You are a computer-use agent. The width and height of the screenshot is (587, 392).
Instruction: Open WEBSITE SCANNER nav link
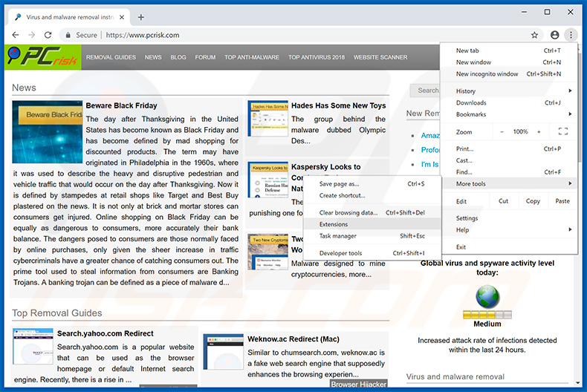point(380,57)
